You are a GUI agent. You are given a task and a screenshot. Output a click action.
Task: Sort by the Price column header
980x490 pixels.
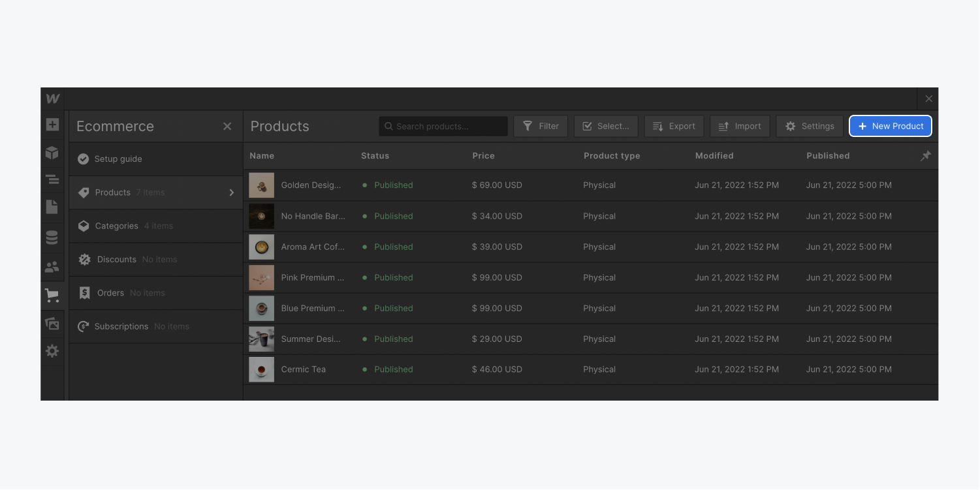(483, 156)
